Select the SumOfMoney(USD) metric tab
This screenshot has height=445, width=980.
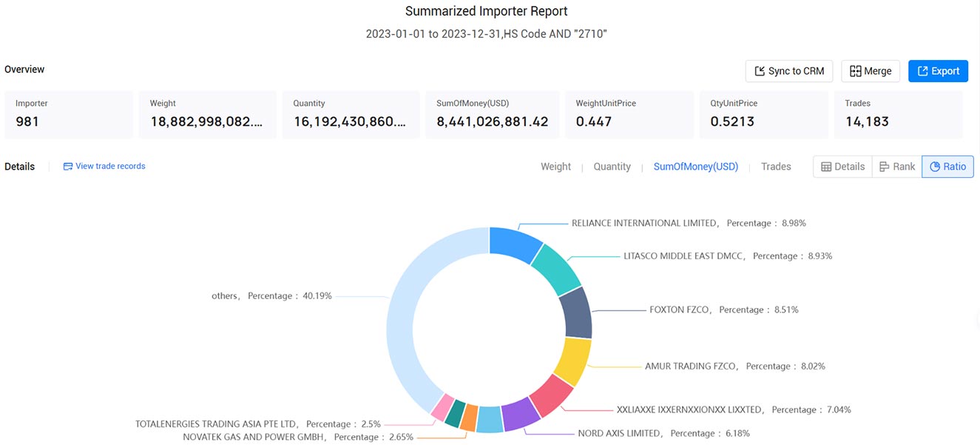pos(696,167)
